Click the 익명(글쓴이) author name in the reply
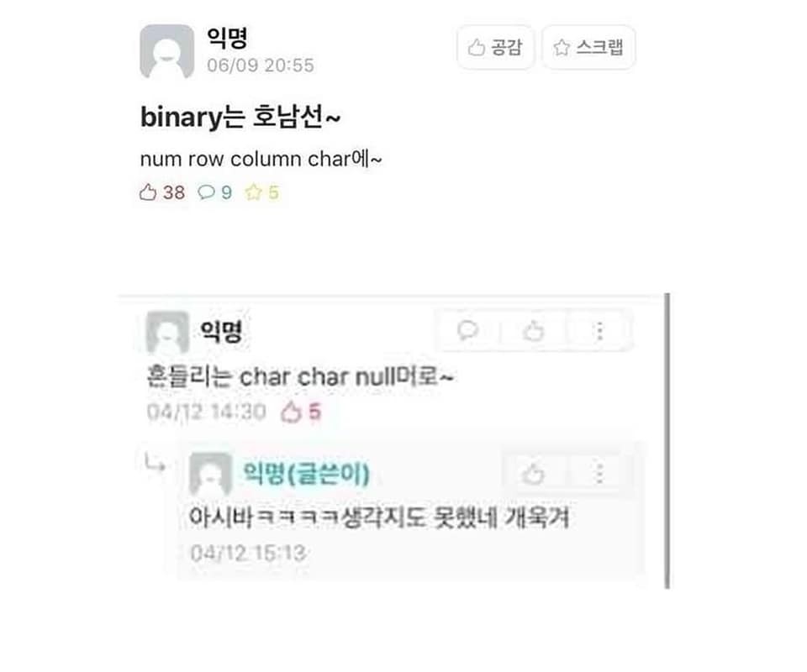Viewport: 807px width, 672px height. tap(306, 473)
